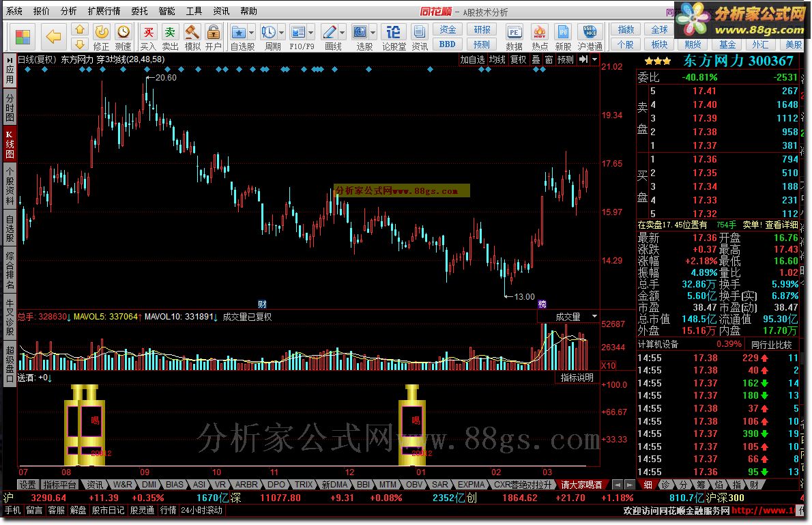Select the MACD-style DMI indicator tab
The image size is (812, 525).
tap(149, 485)
